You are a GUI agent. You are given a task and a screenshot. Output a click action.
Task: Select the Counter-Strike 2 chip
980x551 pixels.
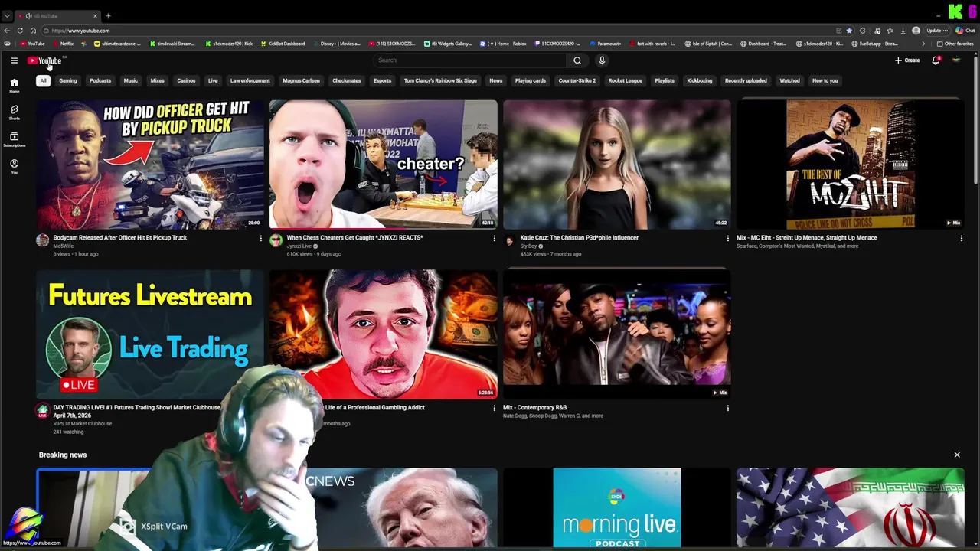(x=577, y=80)
